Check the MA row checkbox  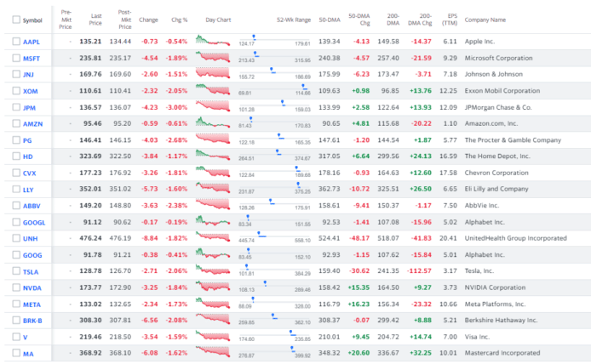pyautogui.click(x=16, y=353)
